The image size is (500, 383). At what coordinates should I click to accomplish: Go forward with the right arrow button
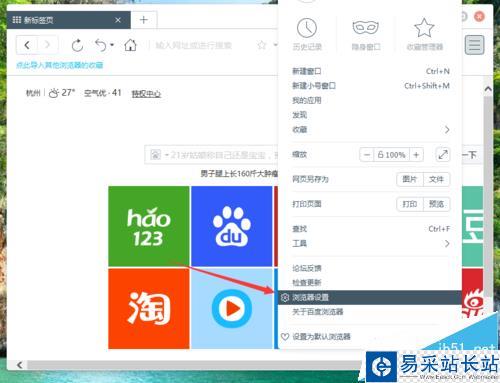click(47, 45)
